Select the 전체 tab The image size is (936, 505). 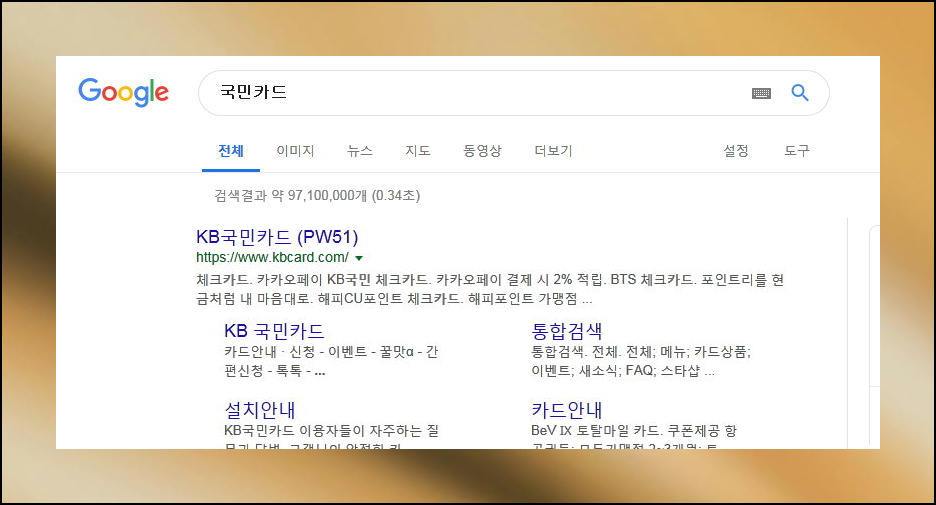pyautogui.click(x=231, y=151)
